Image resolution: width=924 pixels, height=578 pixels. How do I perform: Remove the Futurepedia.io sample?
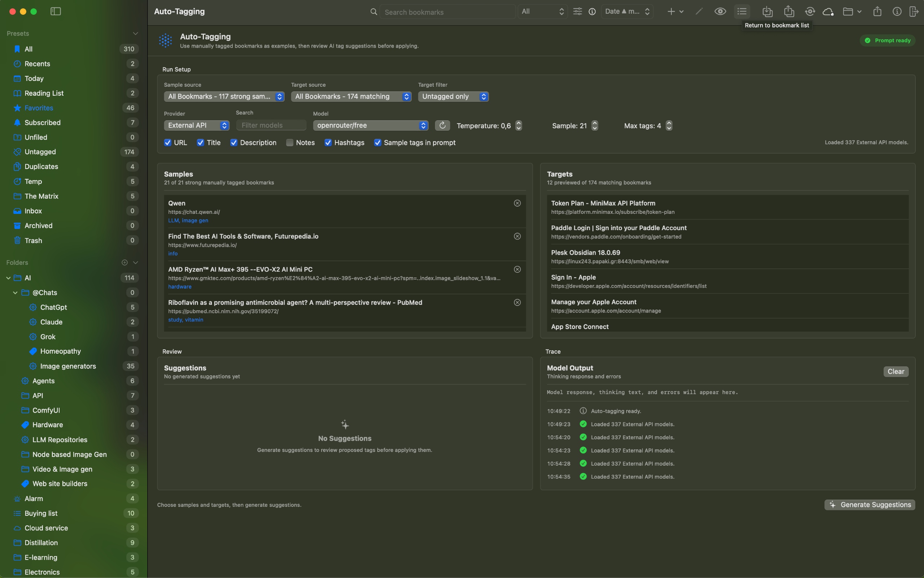pyautogui.click(x=517, y=236)
